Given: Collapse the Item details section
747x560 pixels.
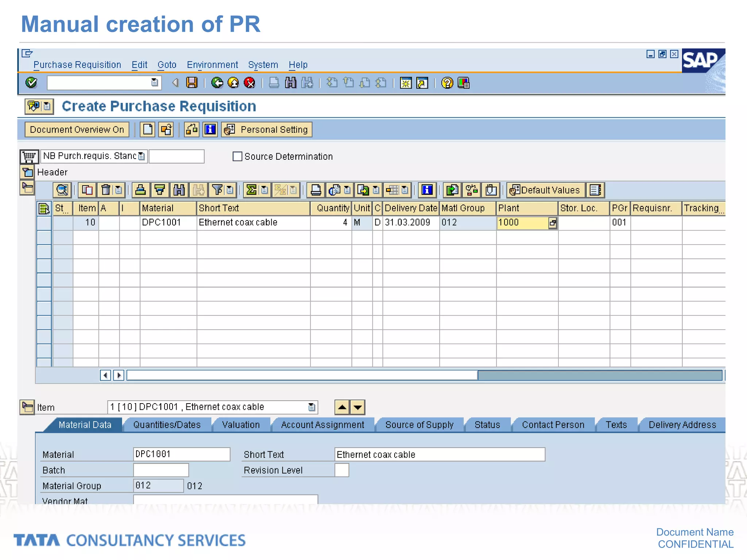Looking at the screenshot, I should point(27,407).
